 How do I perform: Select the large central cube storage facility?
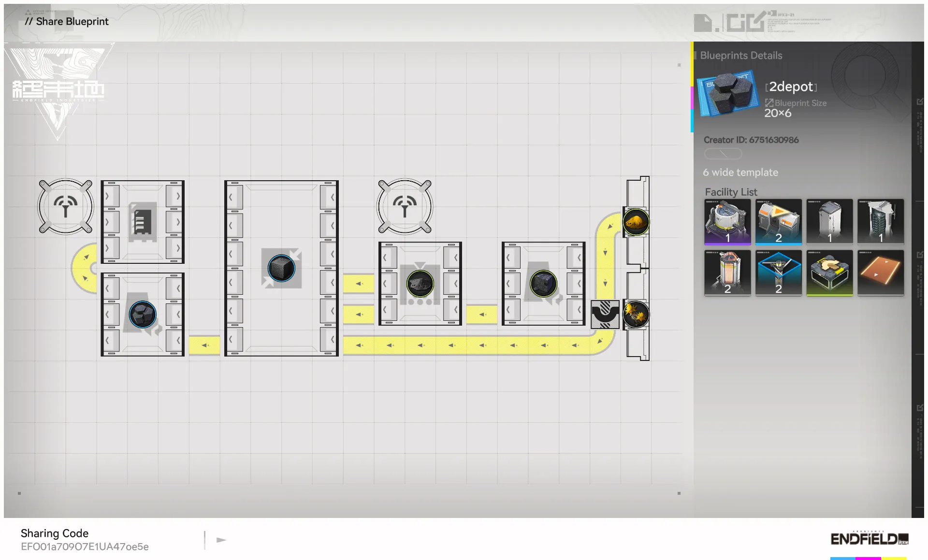click(x=281, y=268)
